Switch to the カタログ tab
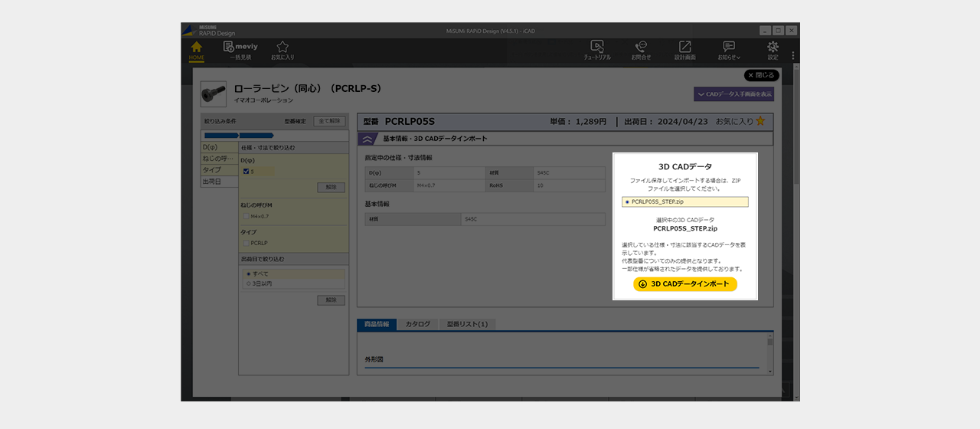The image size is (980, 429). pos(418,324)
